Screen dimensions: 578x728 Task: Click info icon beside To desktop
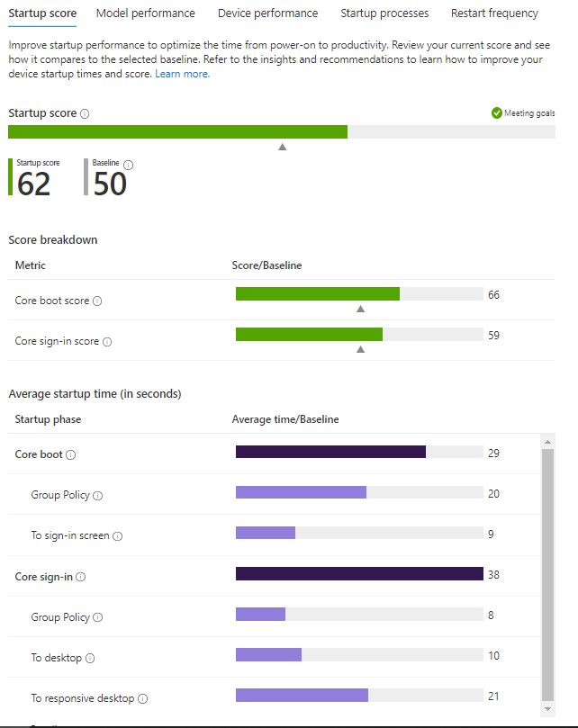[89, 658]
